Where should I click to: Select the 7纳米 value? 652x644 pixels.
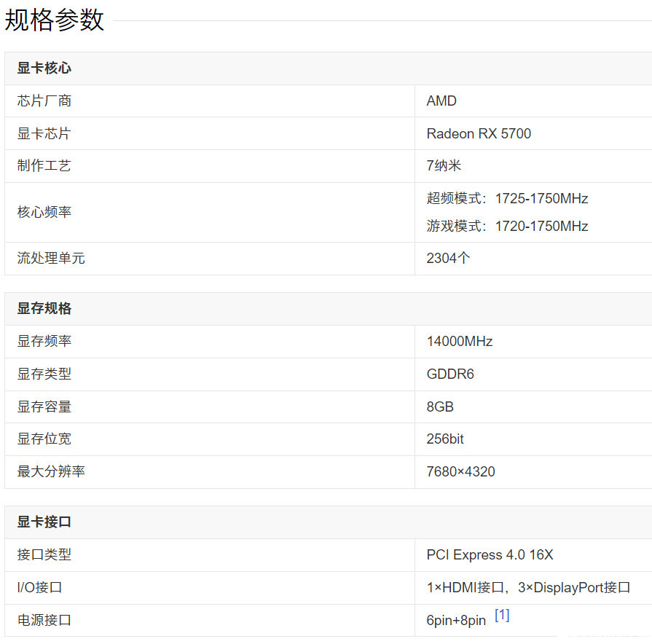click(444, 165)
